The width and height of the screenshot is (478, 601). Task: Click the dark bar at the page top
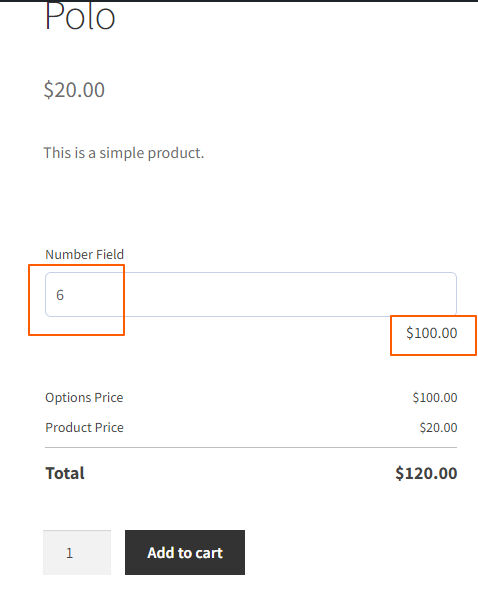tap(239, 1)
